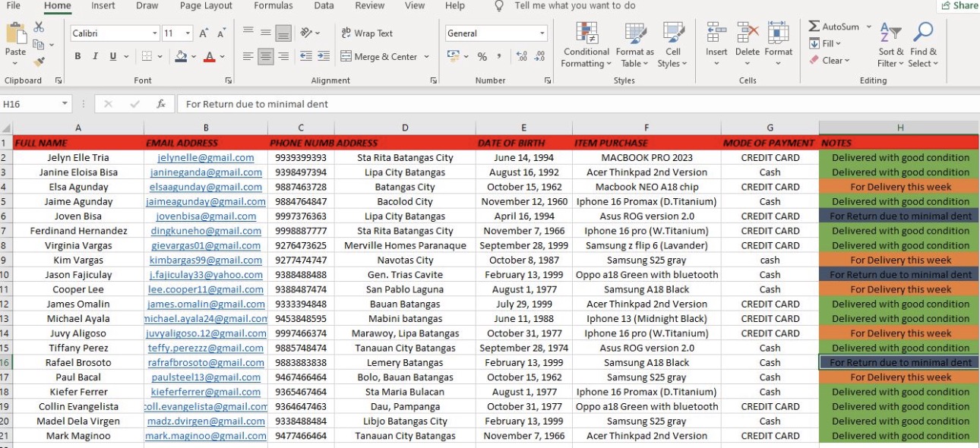Open the text orientation tool
980x448 pixels.
(310, 33)
